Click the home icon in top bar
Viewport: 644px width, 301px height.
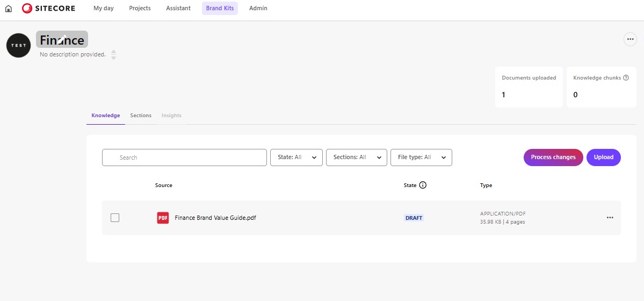click(x=8, y=9)
